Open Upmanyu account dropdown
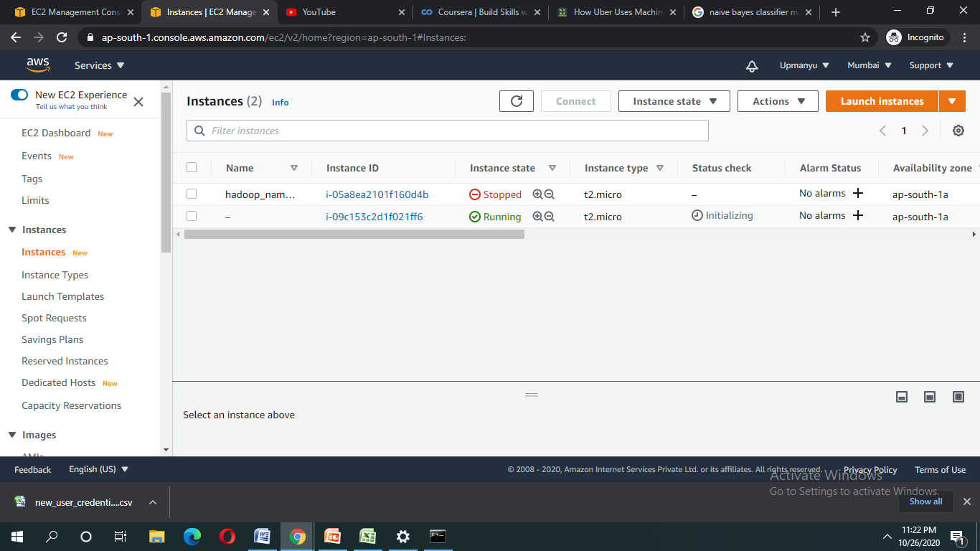The height and width of the screenshot is (551, 980). coord(804,65)
